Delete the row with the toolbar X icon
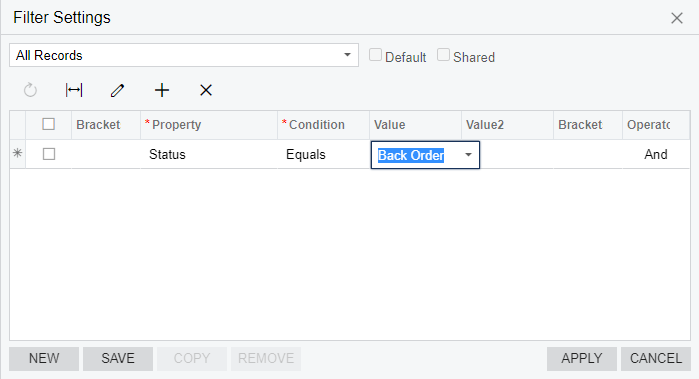The width and height of the screenshot is (699, 379). [206, 90]
